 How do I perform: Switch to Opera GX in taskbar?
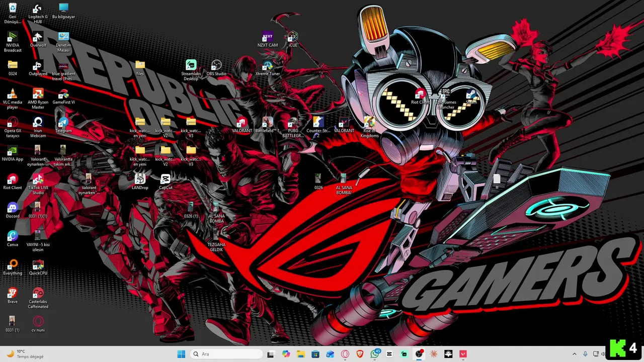345,354
